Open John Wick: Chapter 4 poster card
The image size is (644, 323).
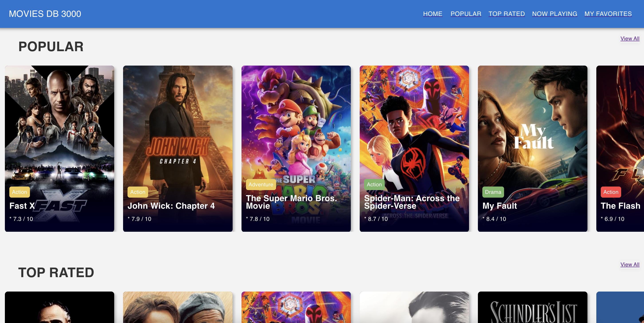click(x=178, y=149)
